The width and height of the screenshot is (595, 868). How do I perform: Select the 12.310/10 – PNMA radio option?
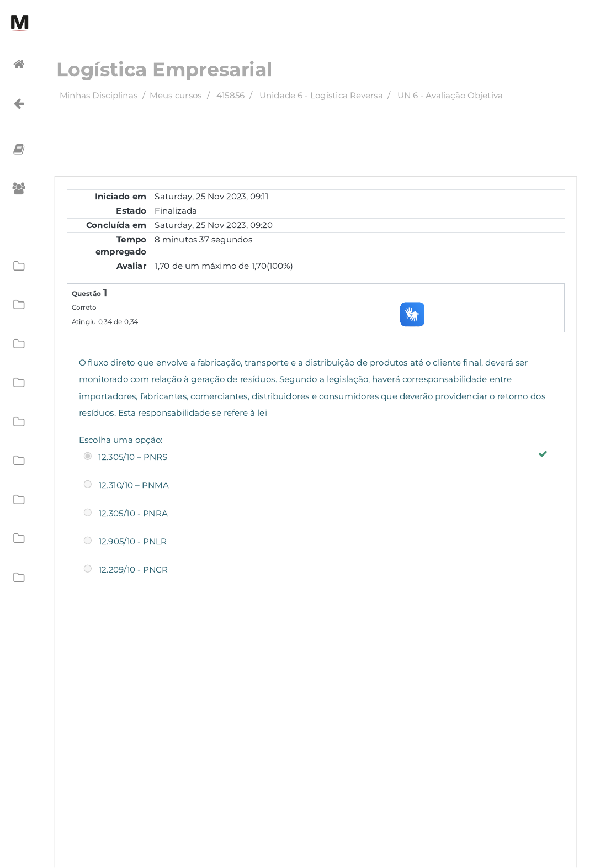(88, 484)
